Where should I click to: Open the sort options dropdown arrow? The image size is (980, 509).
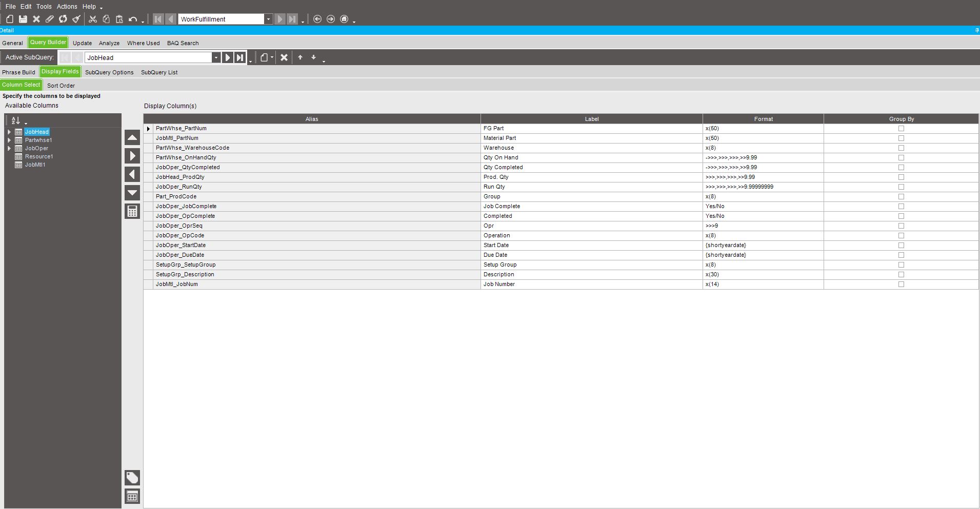26,123
